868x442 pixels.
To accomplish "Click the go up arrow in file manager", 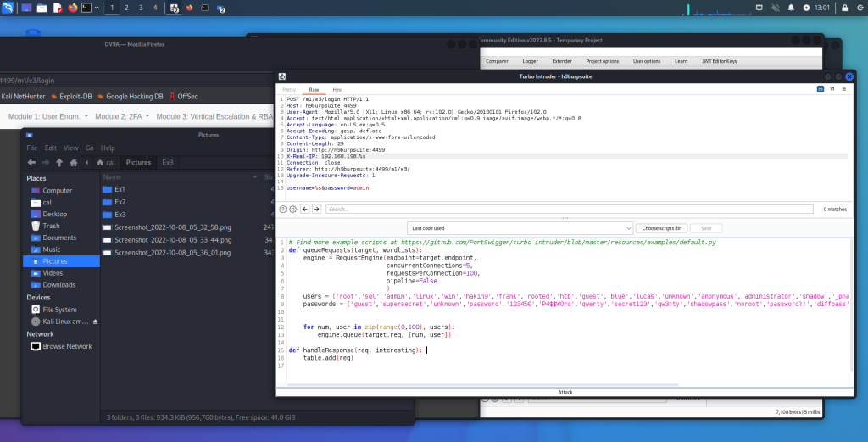I will [59, 162].
